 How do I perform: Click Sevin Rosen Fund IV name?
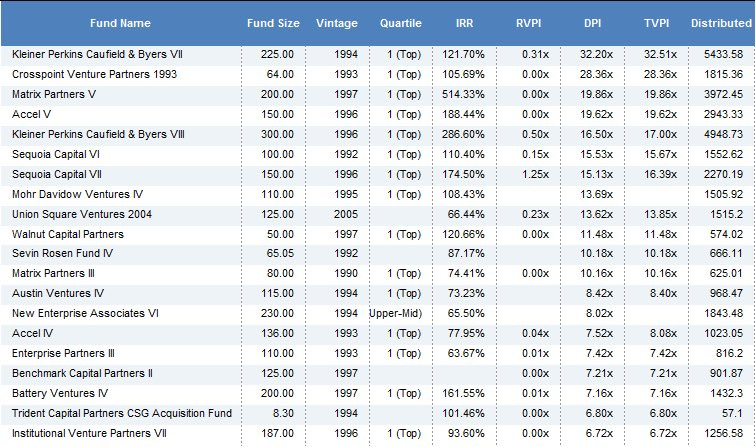pos(62,254)
